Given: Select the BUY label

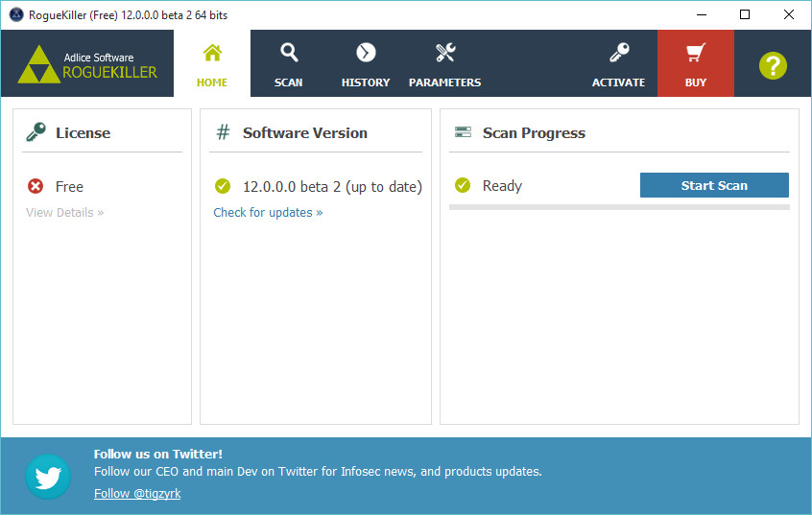Looking at the screenshot, I should tap(696, 82).
